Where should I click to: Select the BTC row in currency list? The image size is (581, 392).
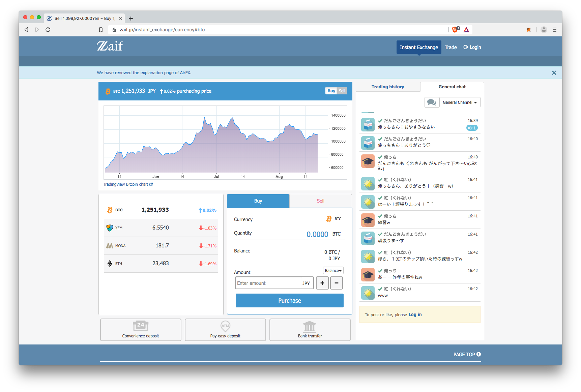pyautogui.click(x=161, y=210)
